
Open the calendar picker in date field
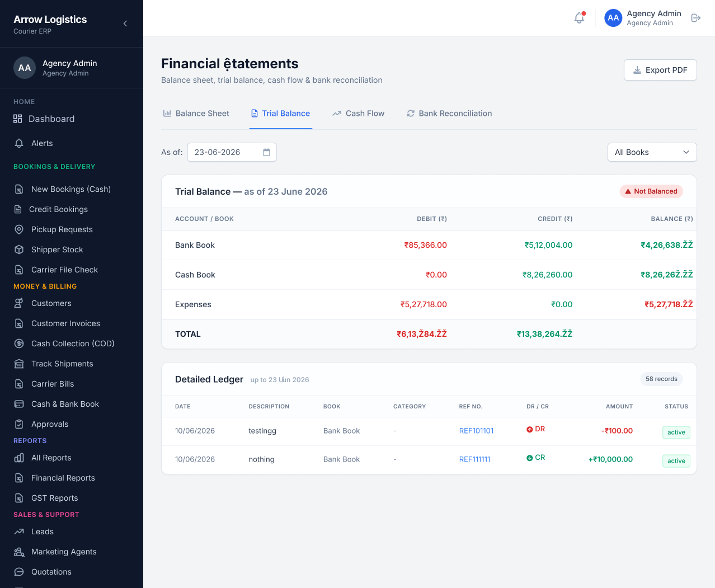266,152
